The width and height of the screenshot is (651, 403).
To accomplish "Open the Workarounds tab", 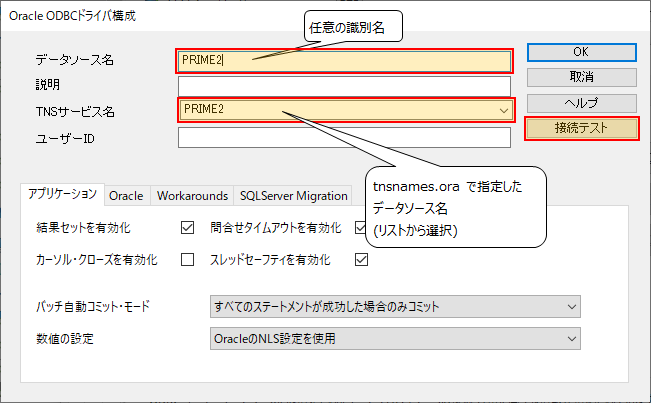I will (192, 195).
